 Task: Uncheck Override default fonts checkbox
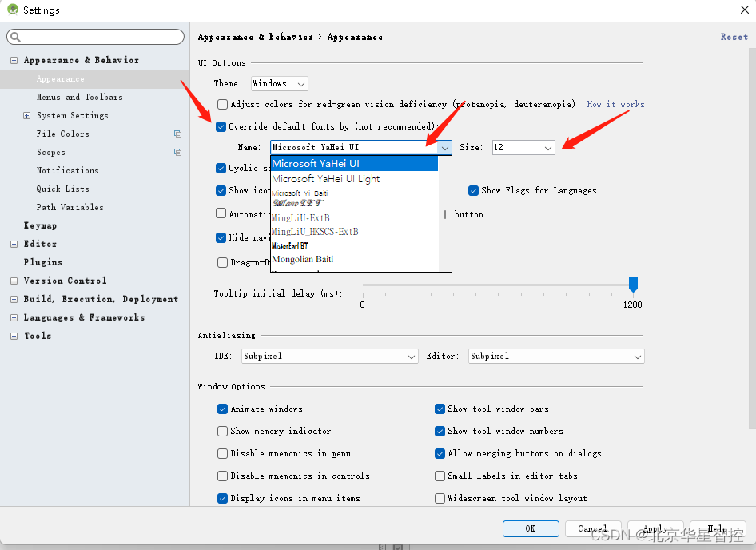click(221, 126)
